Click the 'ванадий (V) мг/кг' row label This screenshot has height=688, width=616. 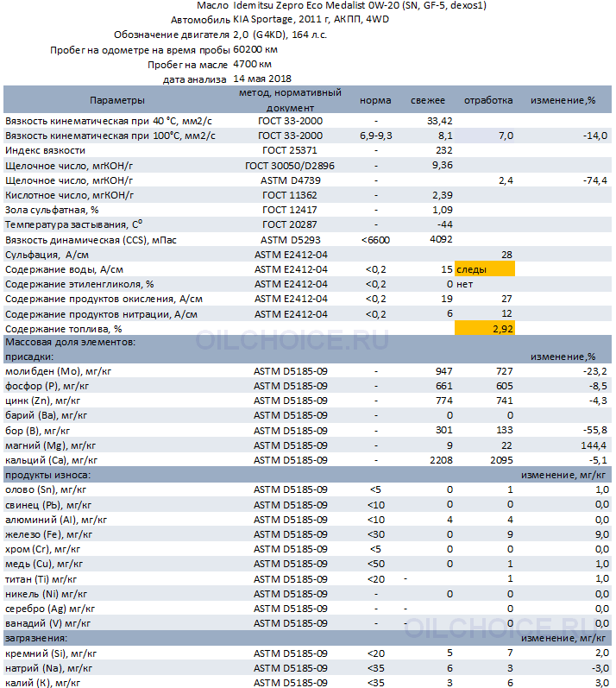point(47,624)
